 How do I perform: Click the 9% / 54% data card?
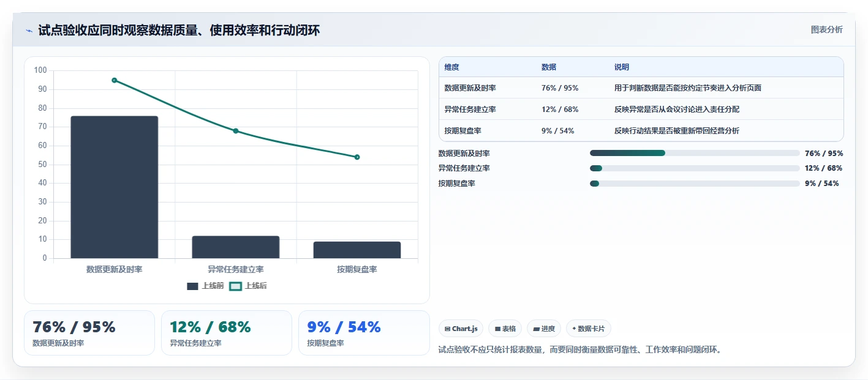tap(364, 333)
